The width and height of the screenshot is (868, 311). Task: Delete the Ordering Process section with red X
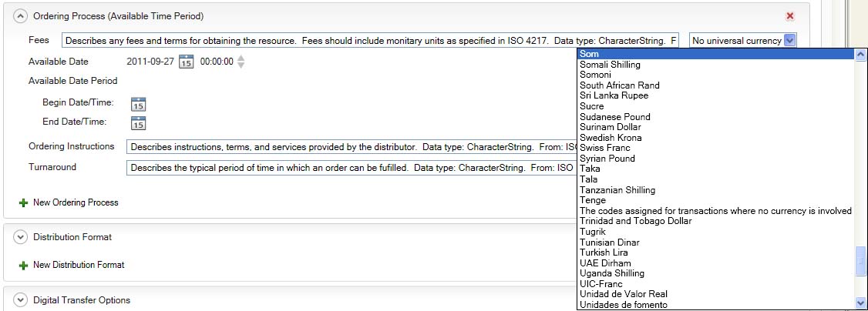pyautogui.click(x=789, y=16)
